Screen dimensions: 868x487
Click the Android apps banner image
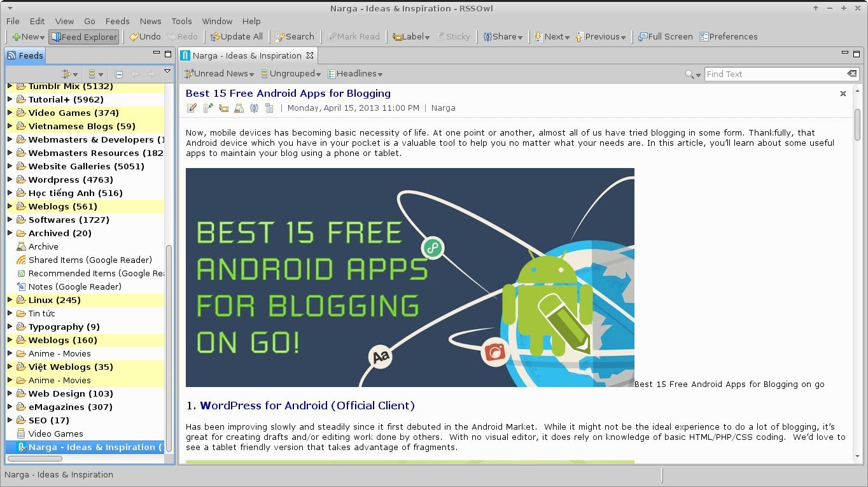[410, 278]
